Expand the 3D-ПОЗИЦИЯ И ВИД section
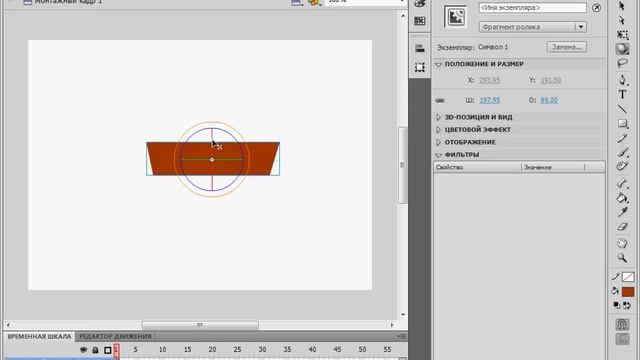 pos(438,117)
